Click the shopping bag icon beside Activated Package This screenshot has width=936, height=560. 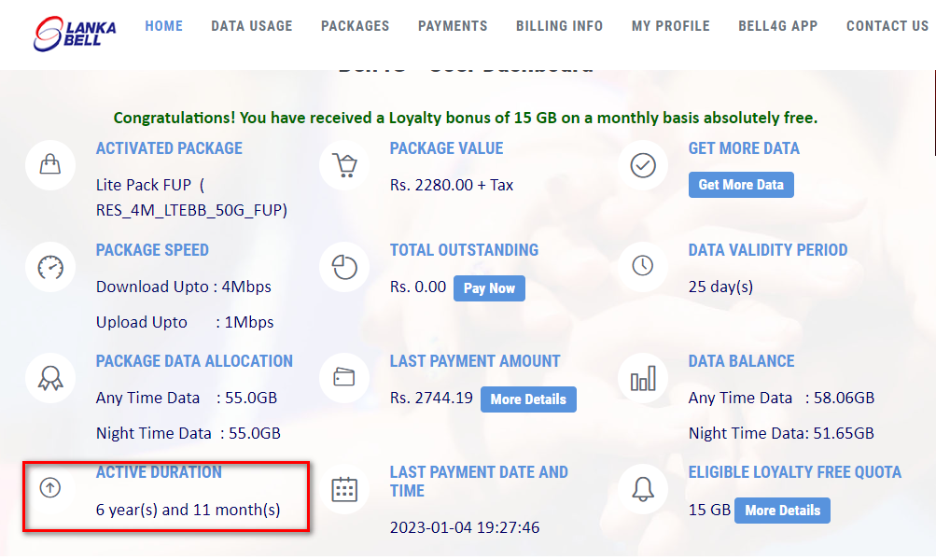pos(50,165)
